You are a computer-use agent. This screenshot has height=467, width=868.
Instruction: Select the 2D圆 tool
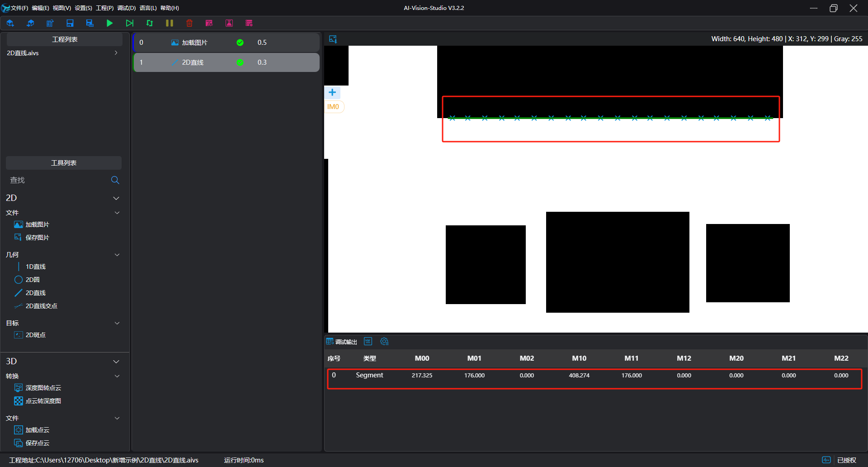point(27,280)
